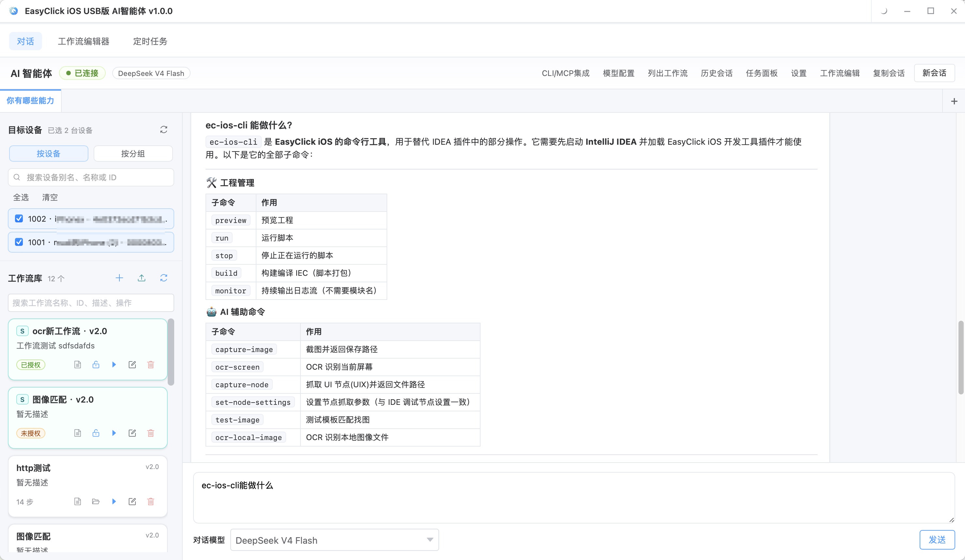965x560 pixels.
Task: Click the monitor command cell
Action: 231,291
